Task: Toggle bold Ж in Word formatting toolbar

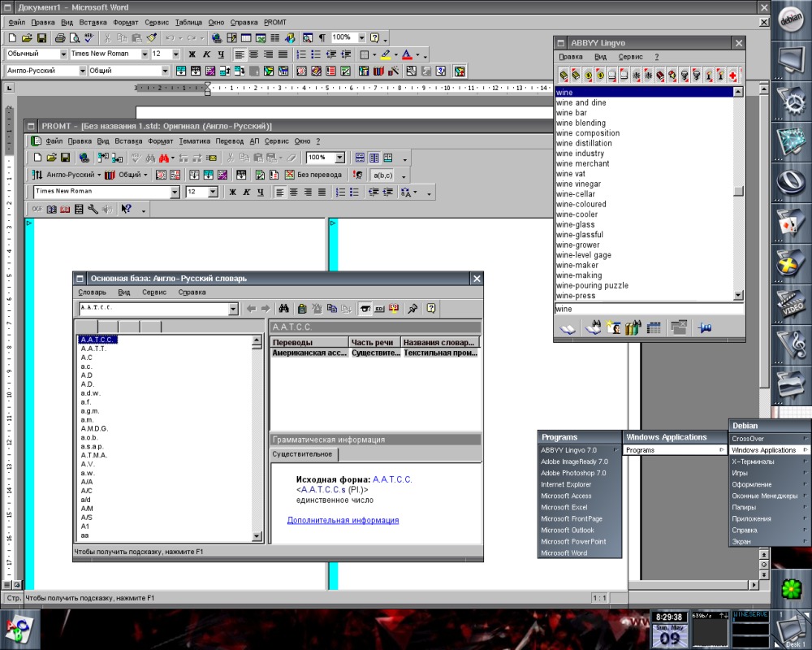Action: point(192,54)
